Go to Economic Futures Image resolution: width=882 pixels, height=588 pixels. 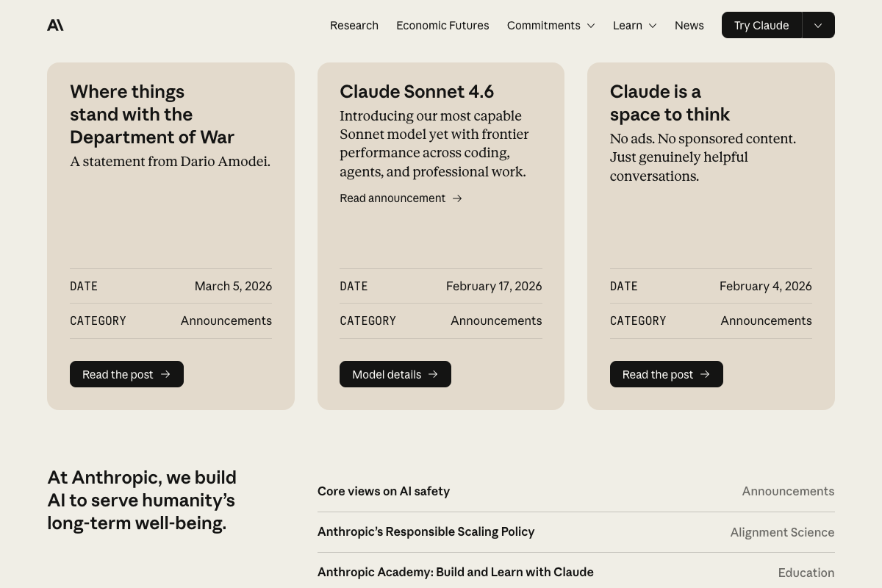(442, 25)
